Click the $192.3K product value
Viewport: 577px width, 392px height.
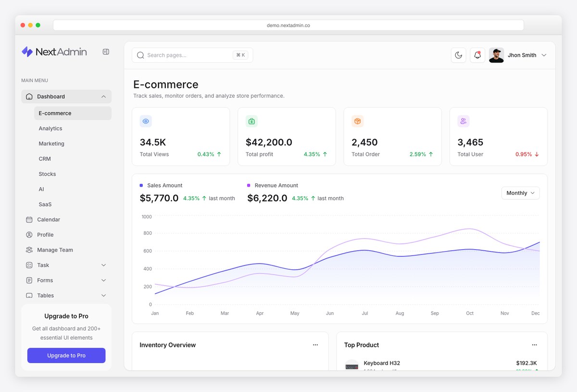527,363
